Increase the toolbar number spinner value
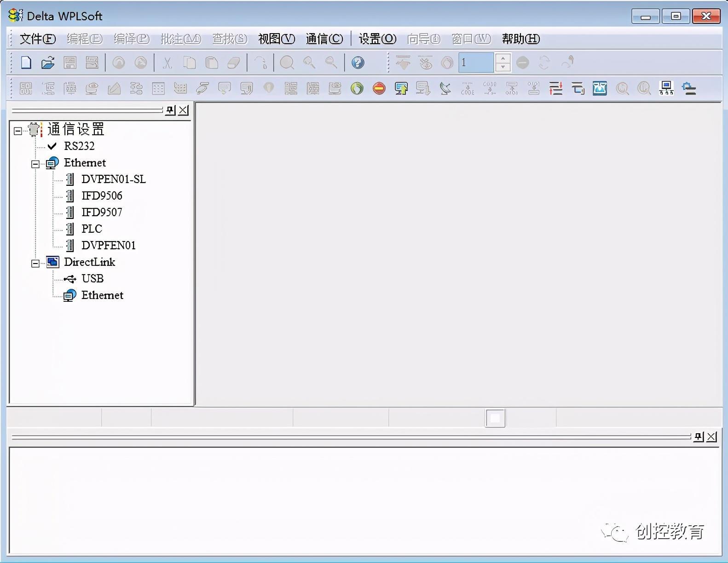The width and height of the screenshot is (728, 563). pos(503,58)
